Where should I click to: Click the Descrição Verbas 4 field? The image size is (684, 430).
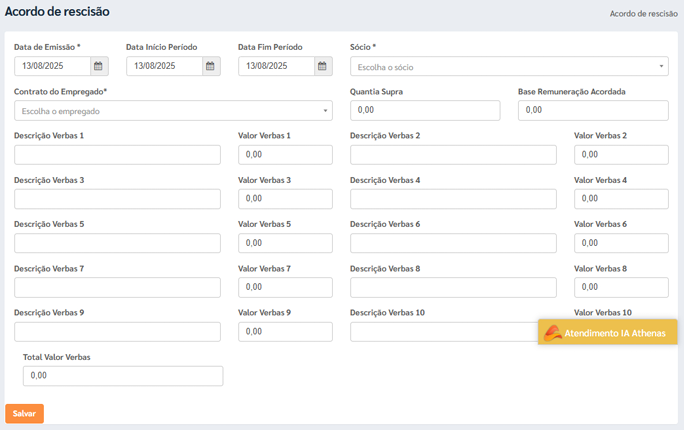[x=453, y=199]
